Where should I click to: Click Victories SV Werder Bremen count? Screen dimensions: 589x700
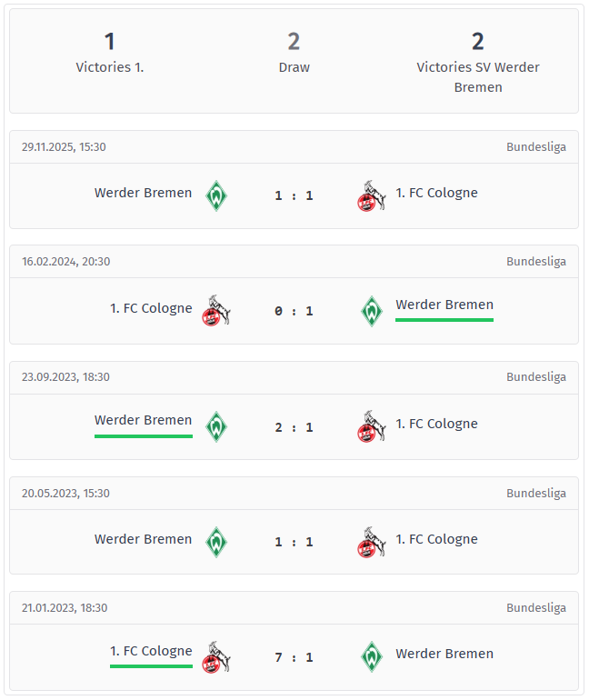[477, 42]
